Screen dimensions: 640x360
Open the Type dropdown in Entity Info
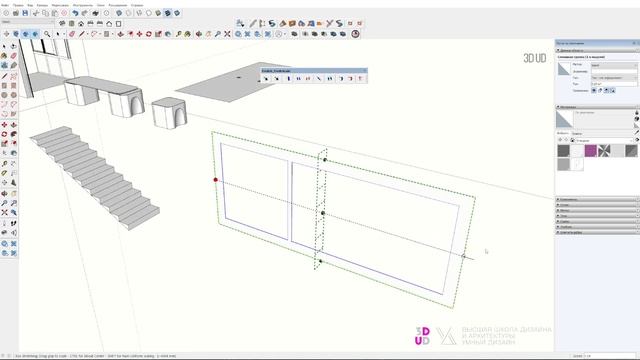614,78
